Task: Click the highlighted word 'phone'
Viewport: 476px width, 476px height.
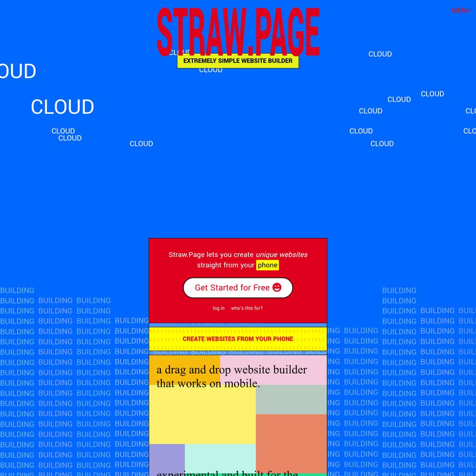Action: click(x=268, y=265)
